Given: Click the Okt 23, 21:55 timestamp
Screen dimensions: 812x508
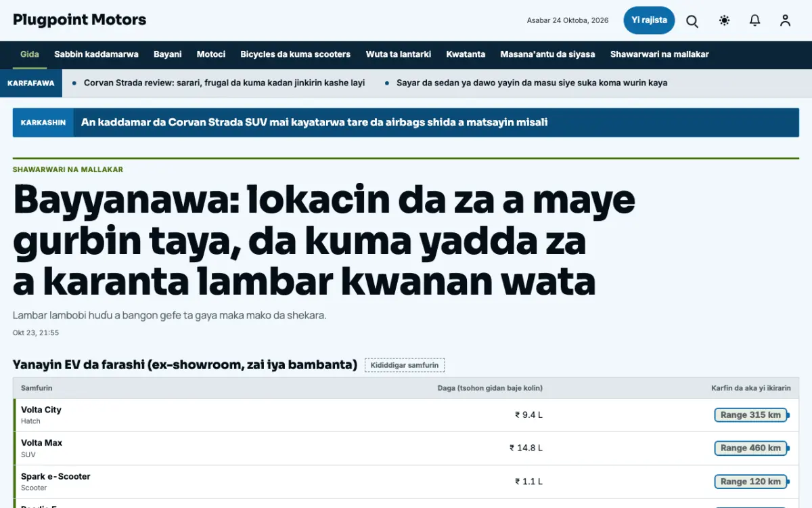Looking at the screenshot, I should (36, 333).
